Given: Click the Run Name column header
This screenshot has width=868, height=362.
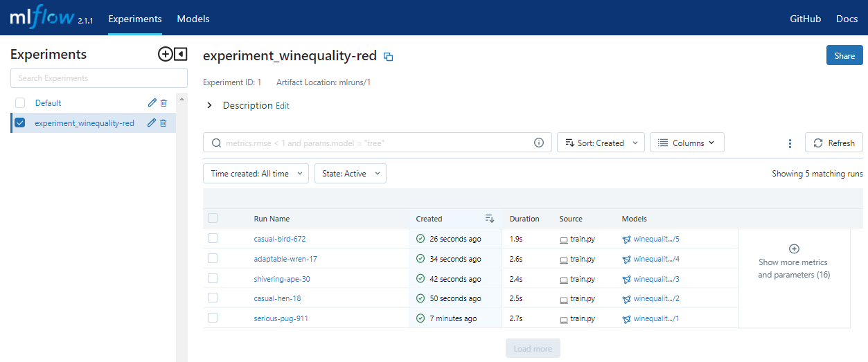Looking at the screenshot, I should pyautogui.click(x=272, y=219).
